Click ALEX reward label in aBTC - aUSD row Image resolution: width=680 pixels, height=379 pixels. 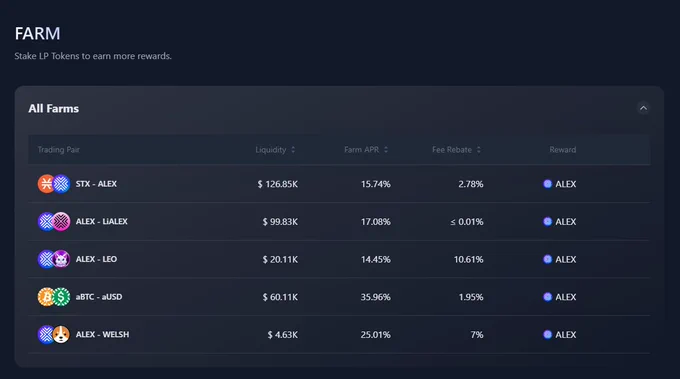[566, 297]
